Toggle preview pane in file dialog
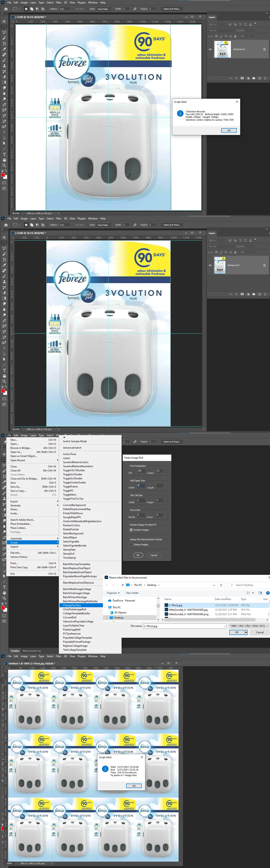 [x=260, y=593]
